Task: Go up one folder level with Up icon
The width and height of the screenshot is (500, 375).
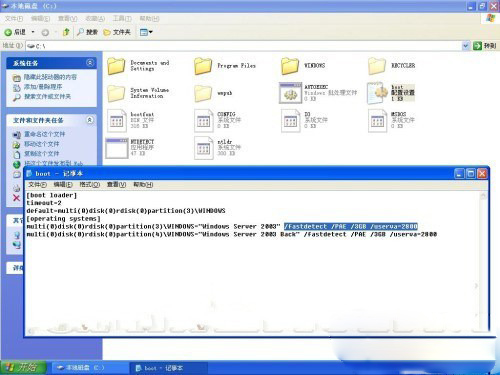Action: tap(66, 32)
